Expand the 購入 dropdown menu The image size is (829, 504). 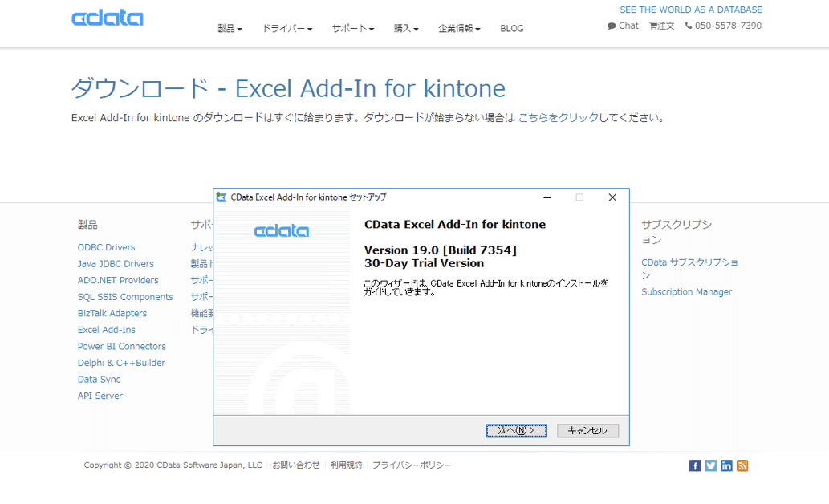coord(406,29)
